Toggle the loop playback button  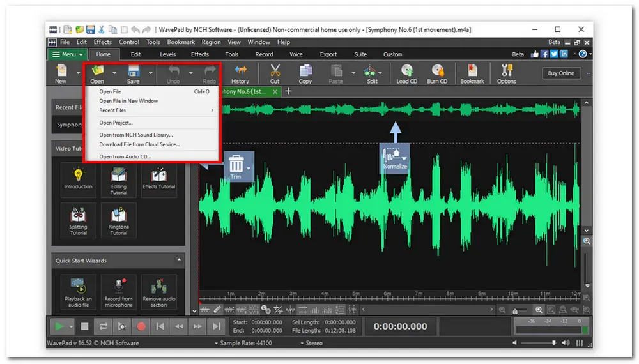tap(103, 326)
